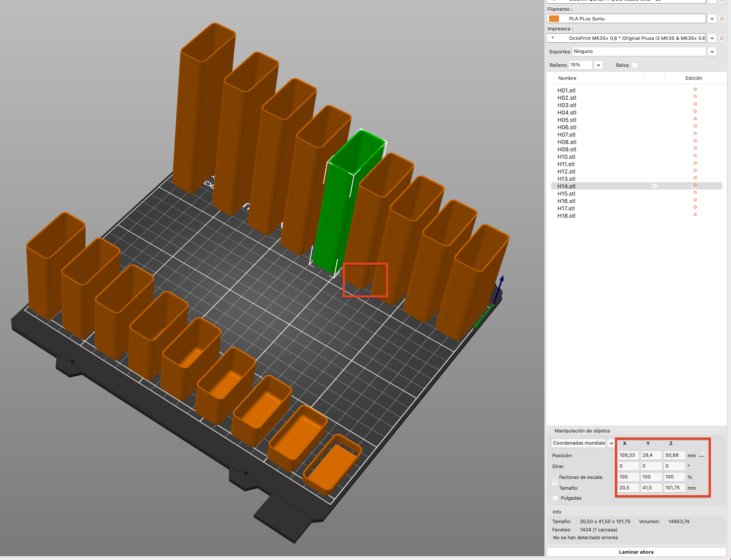Click the edit icon for H01.stl

[695, 89]
